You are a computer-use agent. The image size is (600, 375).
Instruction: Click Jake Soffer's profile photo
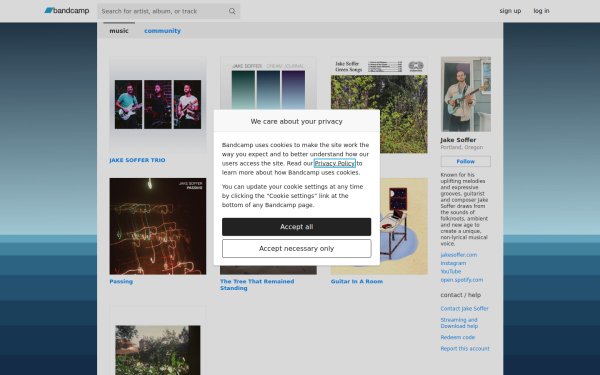click(x=466, y=94)
